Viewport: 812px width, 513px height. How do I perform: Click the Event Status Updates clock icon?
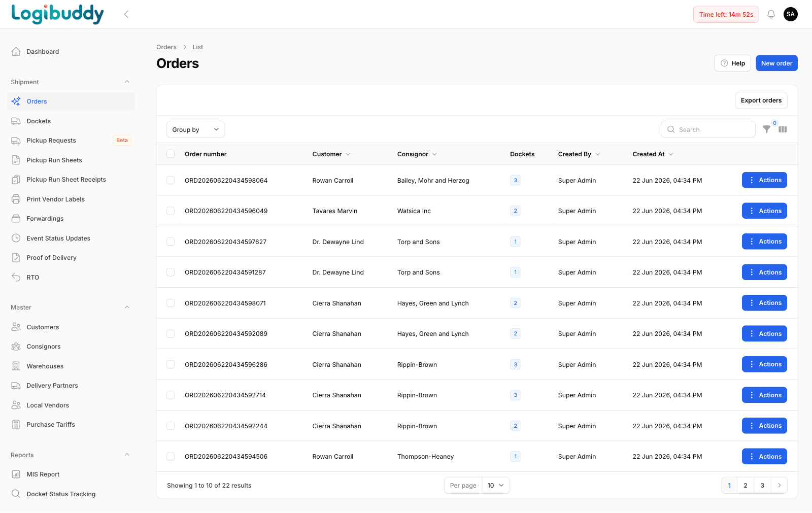(16, 238)
